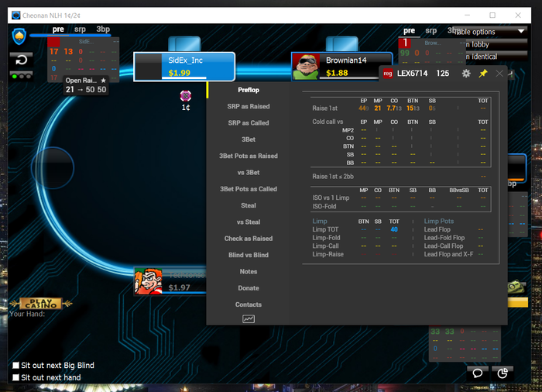The image size is (542, 392).
Task: Open the Check as Raised section
Action: point(249,239)
